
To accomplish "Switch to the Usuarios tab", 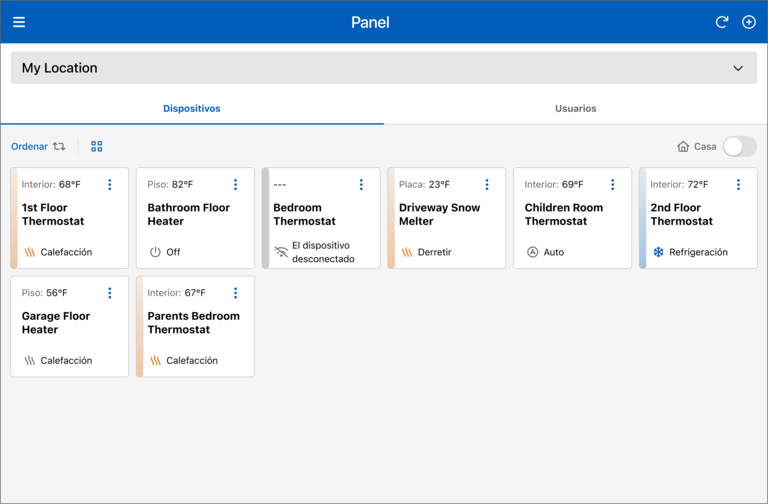I will pos(576,108).
